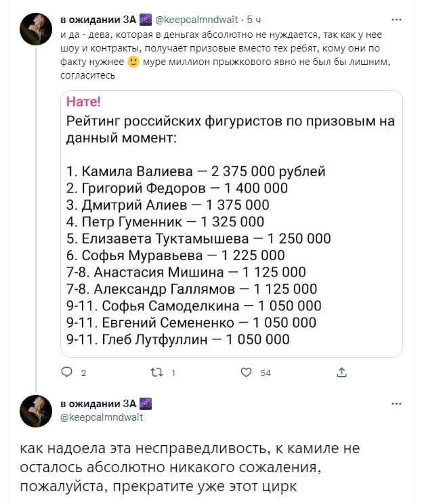Viewport: 422px width, 504px height.
Task: Click the @keepcalmndwait handle in the bottom tweet
Action: click(x=102, y=417)
